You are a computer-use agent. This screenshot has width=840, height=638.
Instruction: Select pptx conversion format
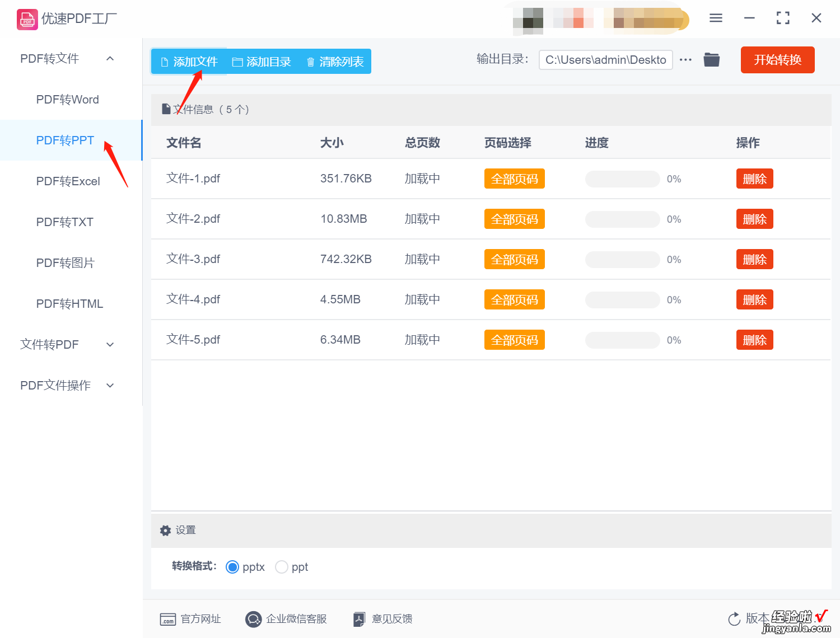[x=232, y=567]
